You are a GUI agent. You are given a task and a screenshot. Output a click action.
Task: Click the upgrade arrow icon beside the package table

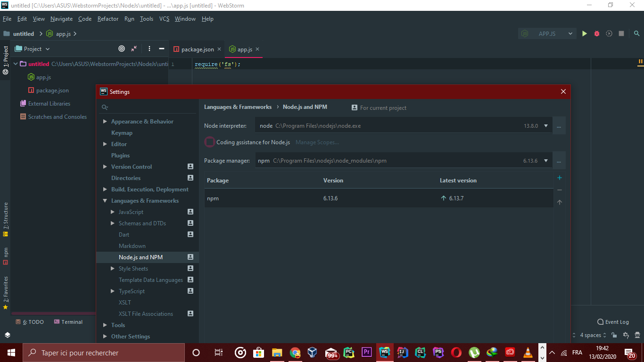(560, 202)
